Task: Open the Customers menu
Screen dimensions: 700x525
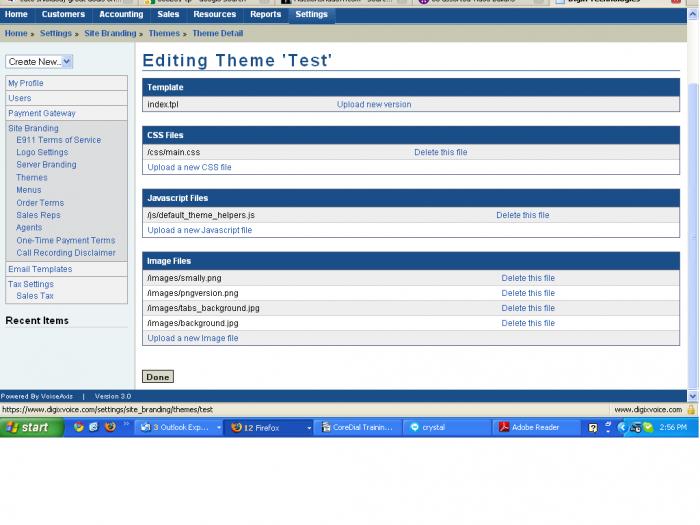Action: (x=63, y=14)
